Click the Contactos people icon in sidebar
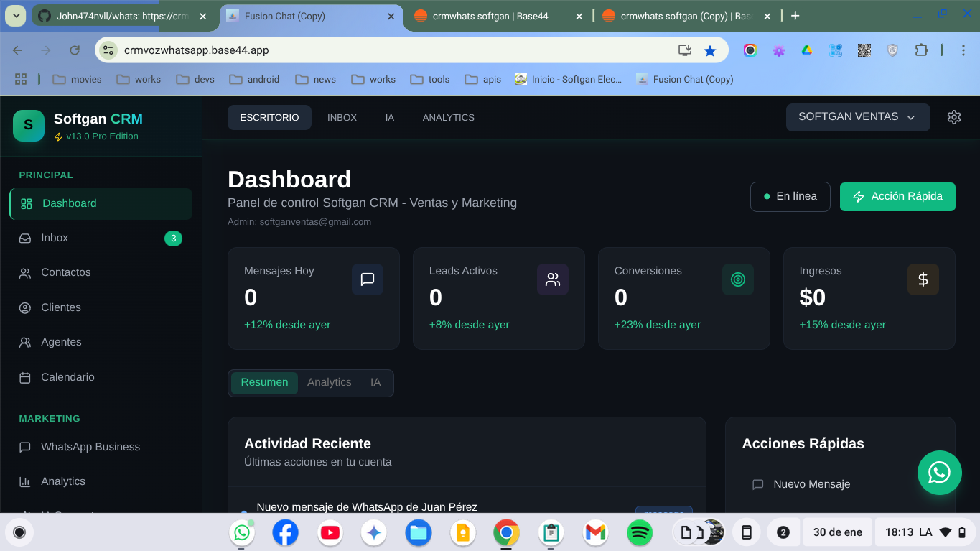Viewport: 980px width, 551px height. (x=25, y=273)
